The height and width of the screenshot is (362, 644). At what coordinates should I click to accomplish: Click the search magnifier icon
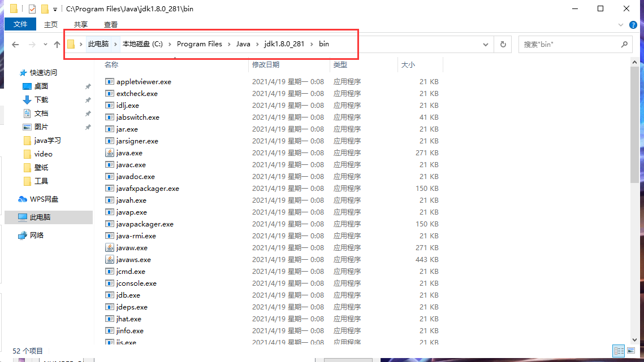(x=624, y=44)
